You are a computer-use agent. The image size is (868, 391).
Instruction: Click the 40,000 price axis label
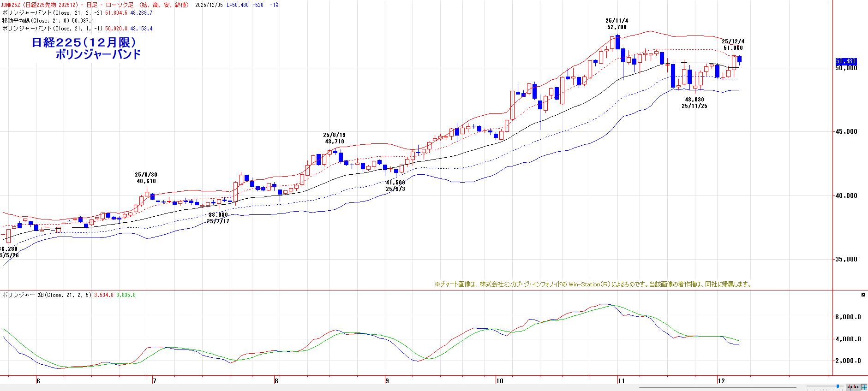847,195
